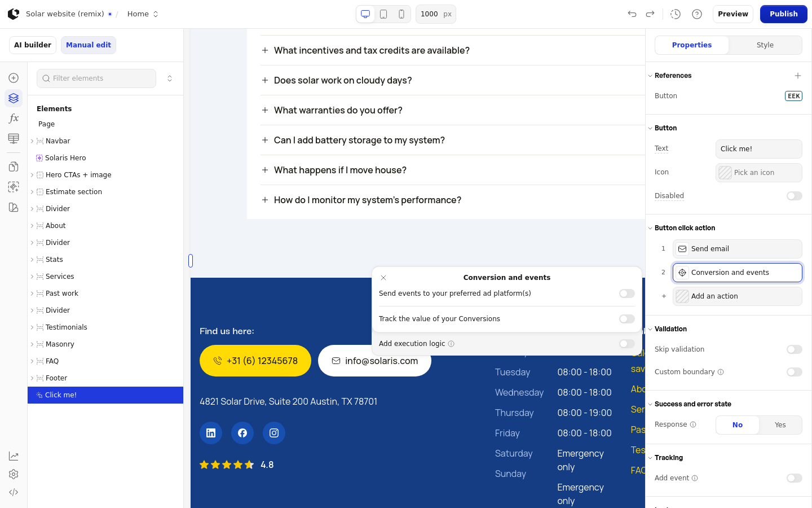This screenshot has height=508, width=812.
Task: Turn on Skip validation
Action: point(795,349)
